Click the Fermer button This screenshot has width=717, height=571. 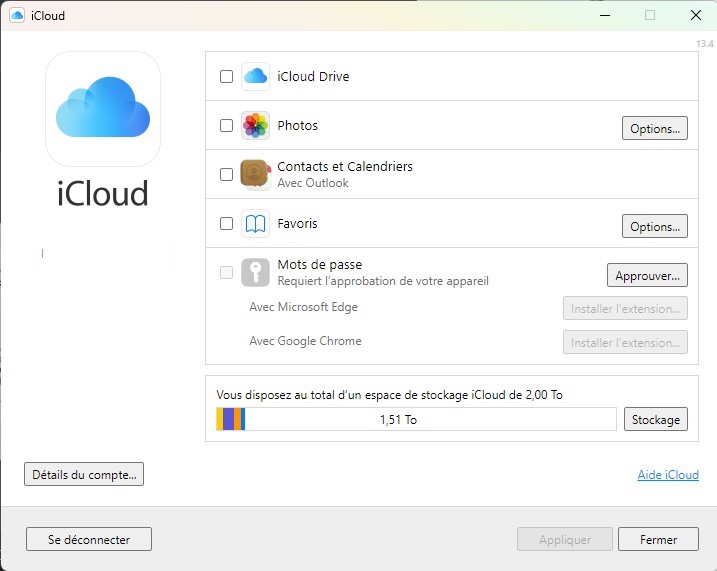658,539
